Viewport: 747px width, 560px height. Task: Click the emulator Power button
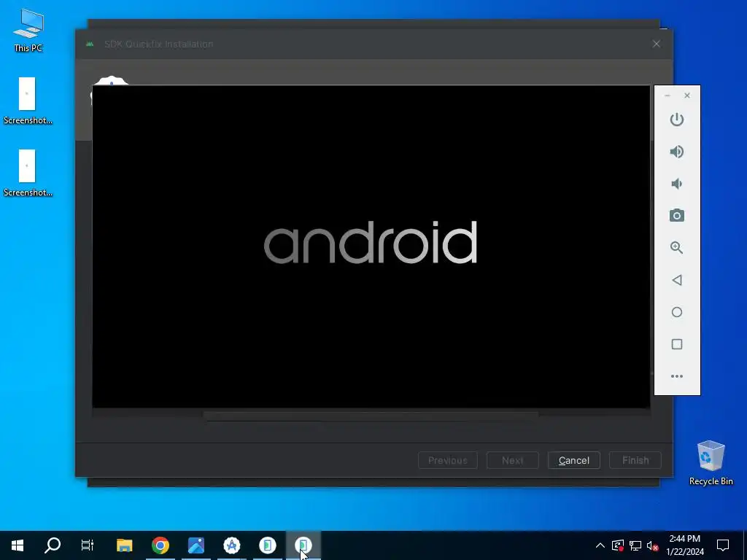click(676, 120)
